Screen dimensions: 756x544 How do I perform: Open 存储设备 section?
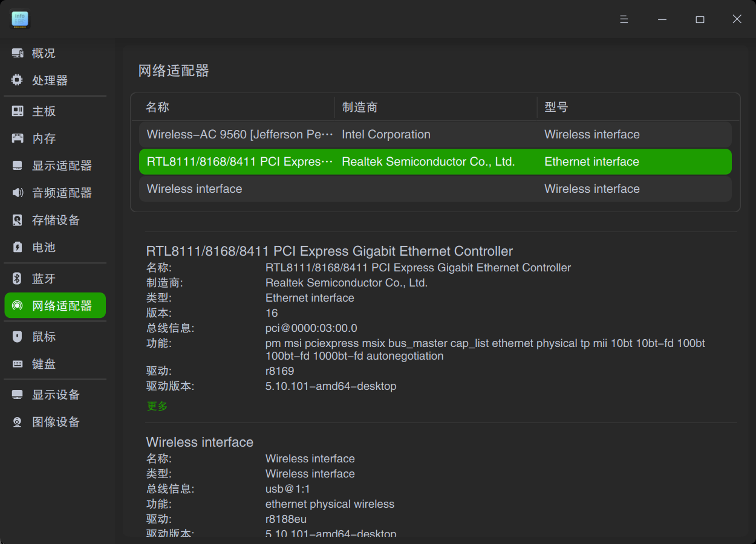[55, 220]
